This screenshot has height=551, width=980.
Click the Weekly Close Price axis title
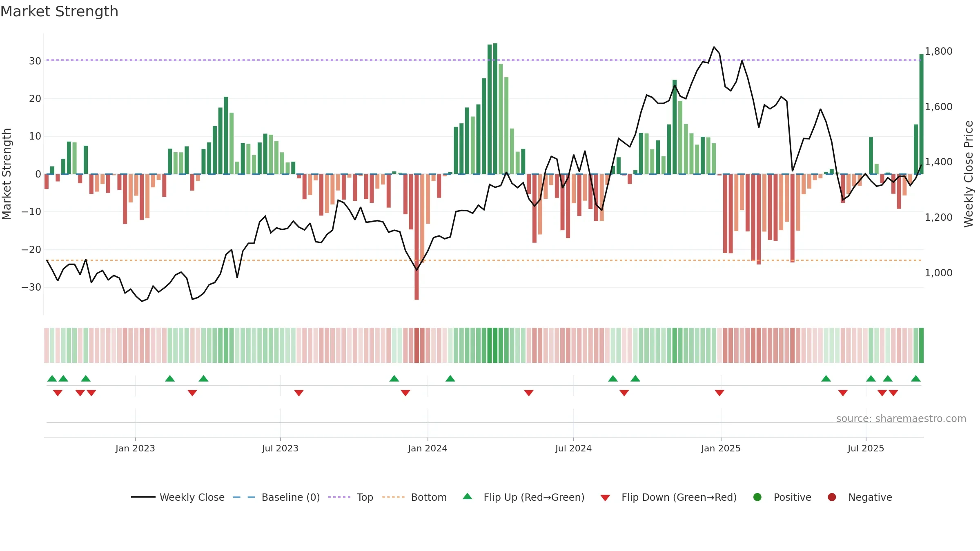(x=969, y=174)
